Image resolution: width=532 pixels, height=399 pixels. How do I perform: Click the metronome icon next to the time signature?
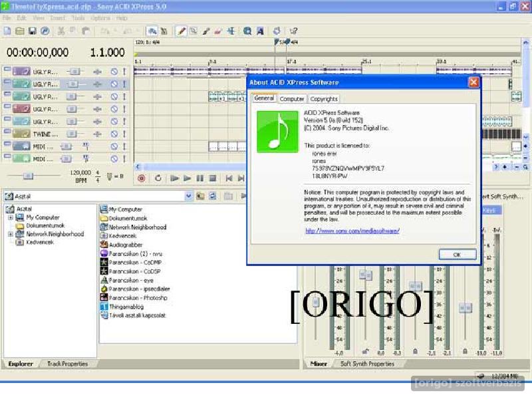click(x=109, y=176)
